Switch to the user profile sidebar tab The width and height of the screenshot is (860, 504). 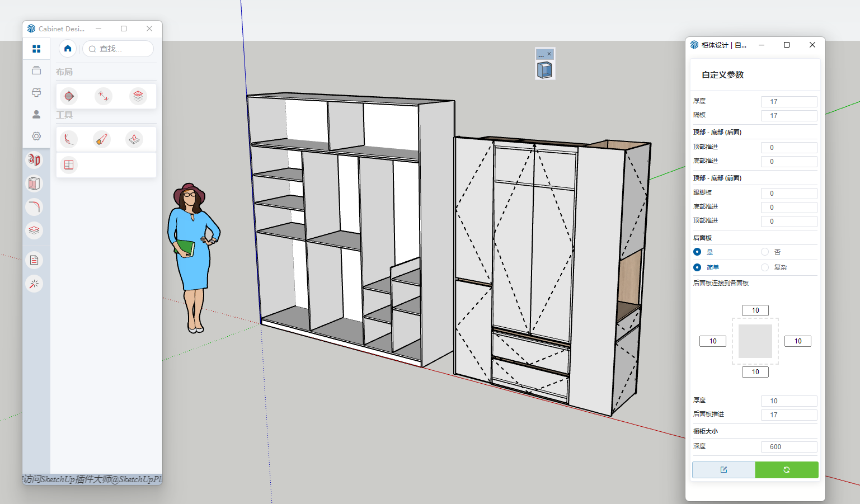36,115
